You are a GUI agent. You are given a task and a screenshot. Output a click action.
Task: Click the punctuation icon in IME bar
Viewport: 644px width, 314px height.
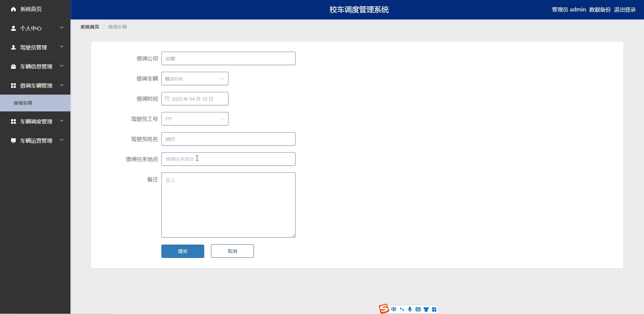tap(402, 309)
